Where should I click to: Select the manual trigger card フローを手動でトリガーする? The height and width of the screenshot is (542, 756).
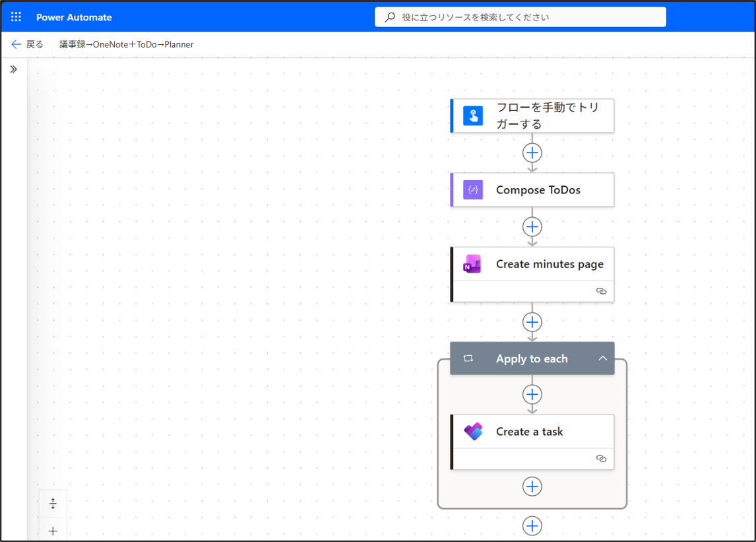pos(532,116)
